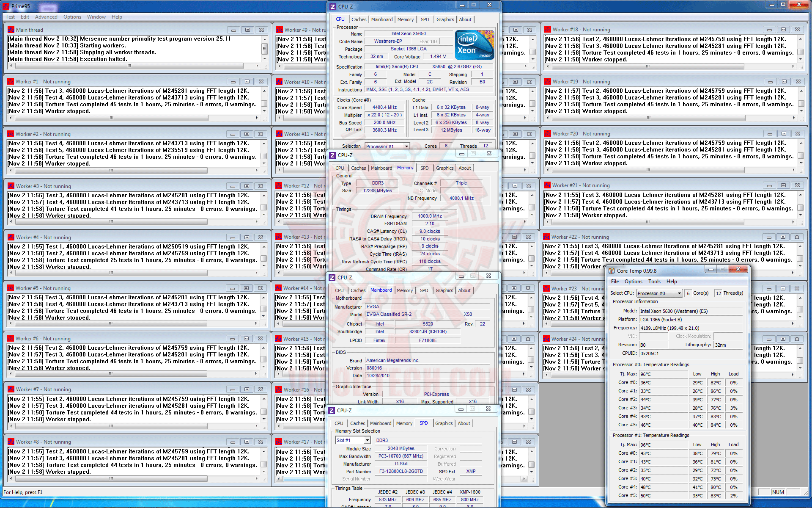Maximize the Worker #3 child window
The image size is (812, 508).
click(247, 186)
